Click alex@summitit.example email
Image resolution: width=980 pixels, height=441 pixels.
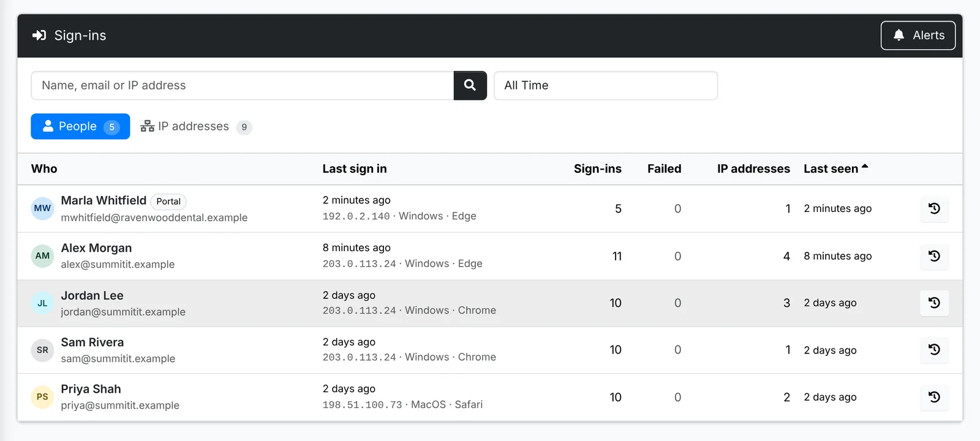click(x=118, y=265)
